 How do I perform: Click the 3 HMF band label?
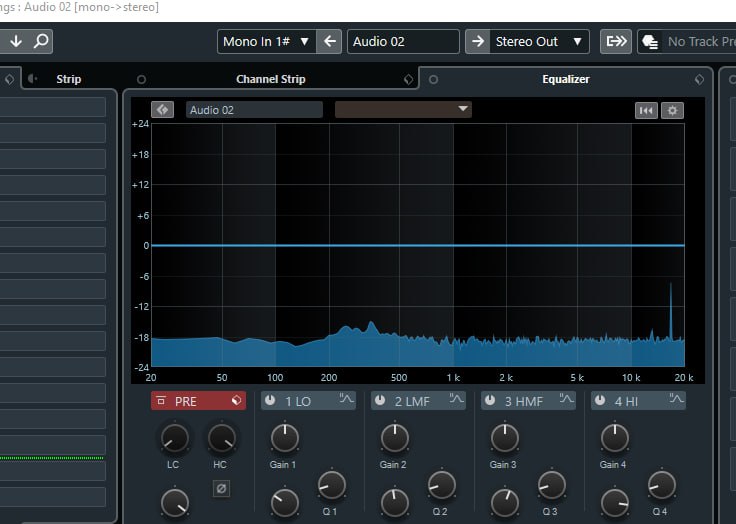coord(524,401)
